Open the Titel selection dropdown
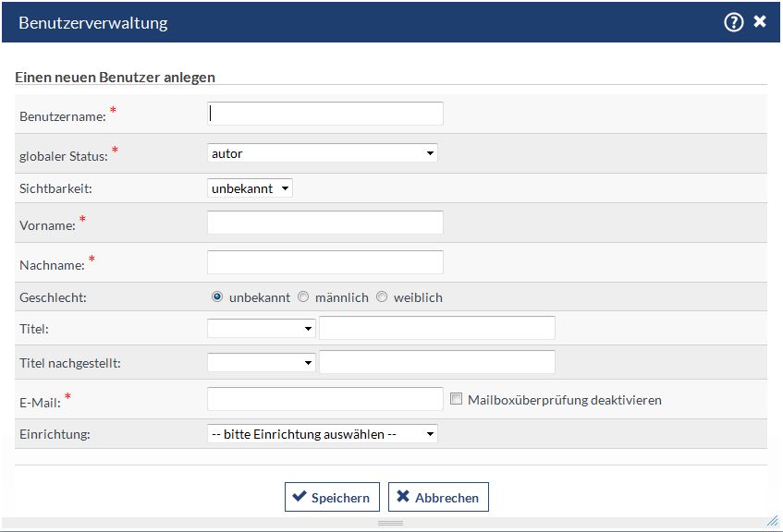 tap(262, 328)
